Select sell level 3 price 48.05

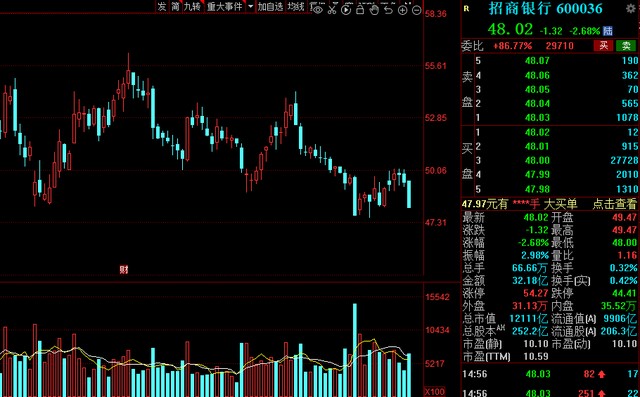coord(537,89)
